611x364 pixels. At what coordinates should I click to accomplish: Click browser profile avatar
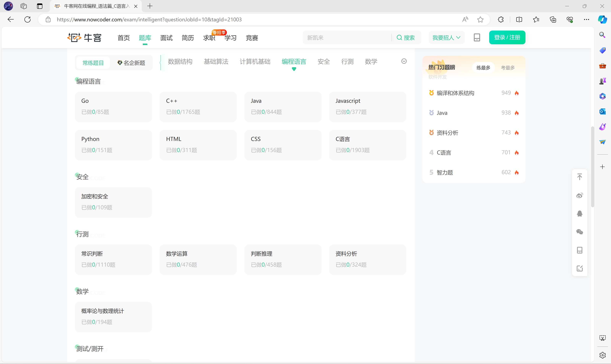[8, 6]
